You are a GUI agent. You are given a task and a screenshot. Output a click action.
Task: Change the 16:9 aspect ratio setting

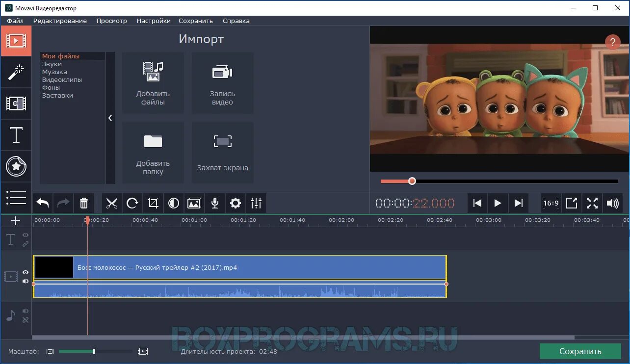[x=551, y=203]
